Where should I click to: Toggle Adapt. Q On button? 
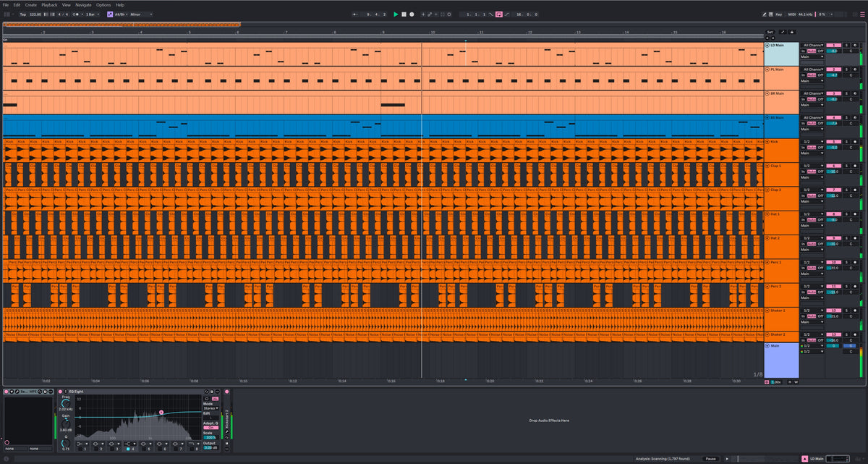(x=210, y=428)
